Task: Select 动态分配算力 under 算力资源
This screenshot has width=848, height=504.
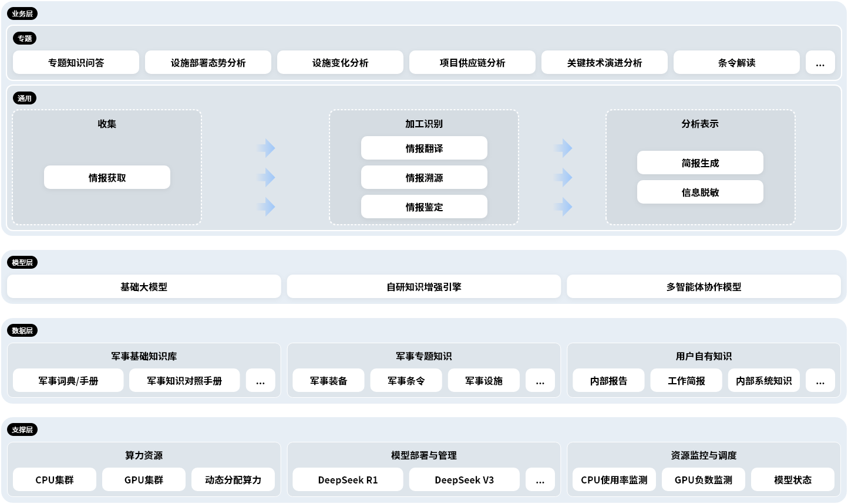Action: [x=233, y=480]
